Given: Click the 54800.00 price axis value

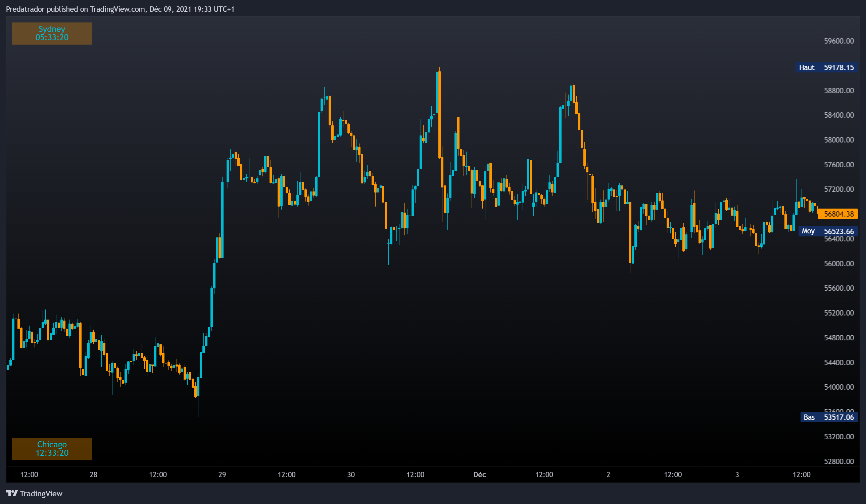Looking at the screenshot, I should click(839, 337).
